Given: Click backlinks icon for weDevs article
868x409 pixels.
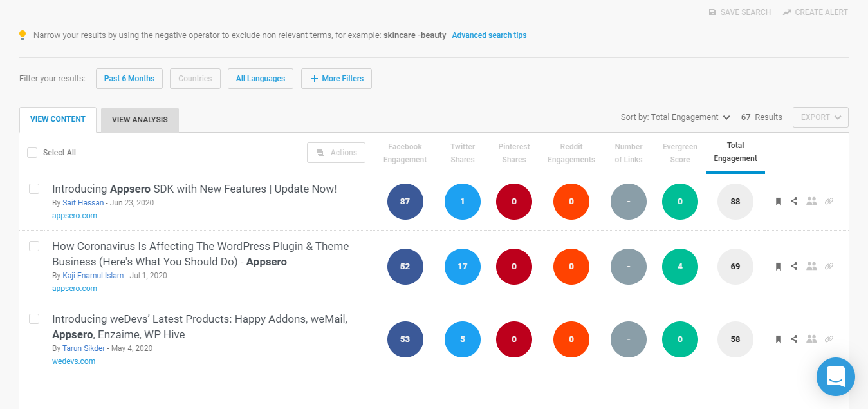Looking at the screenshot, I should click(829, 339).
